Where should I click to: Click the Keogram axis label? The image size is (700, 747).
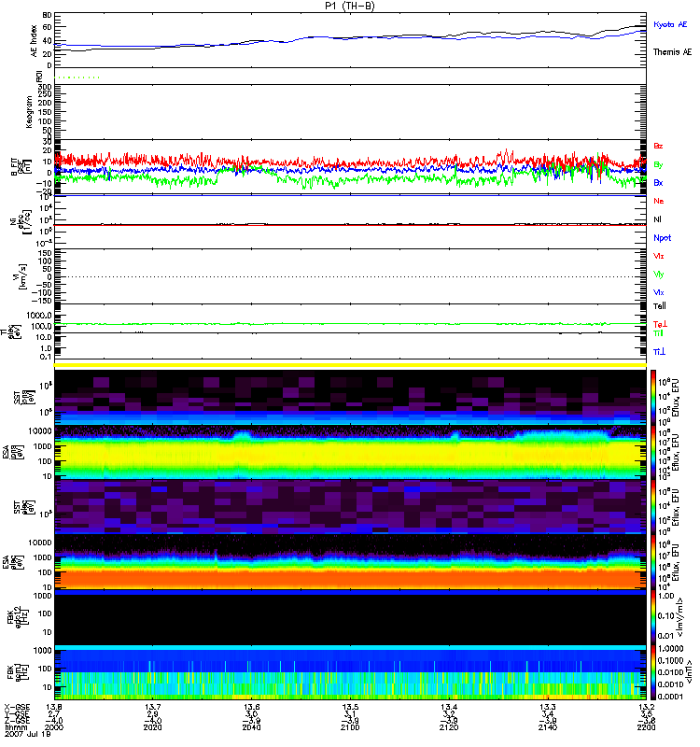(x=30, y=112)
